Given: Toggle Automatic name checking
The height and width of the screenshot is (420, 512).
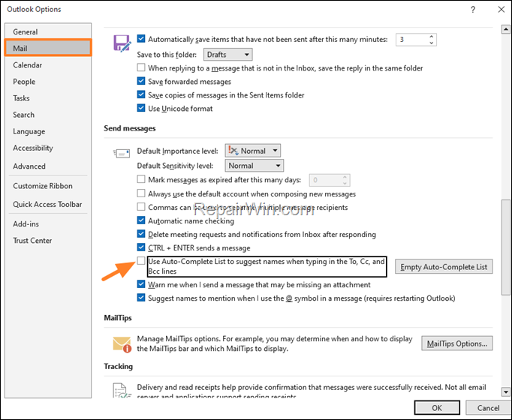Looking at the screenshot, I should (141, 220).
